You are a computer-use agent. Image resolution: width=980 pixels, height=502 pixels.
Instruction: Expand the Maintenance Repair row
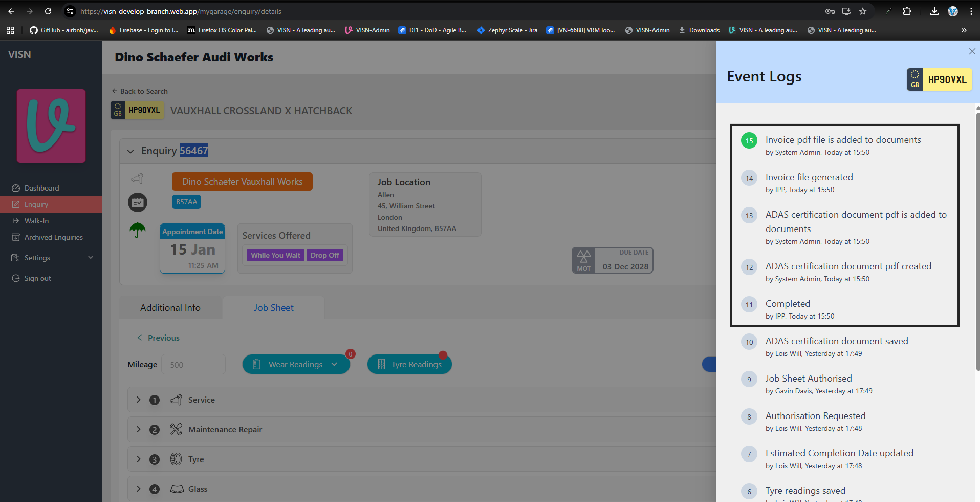138,429
